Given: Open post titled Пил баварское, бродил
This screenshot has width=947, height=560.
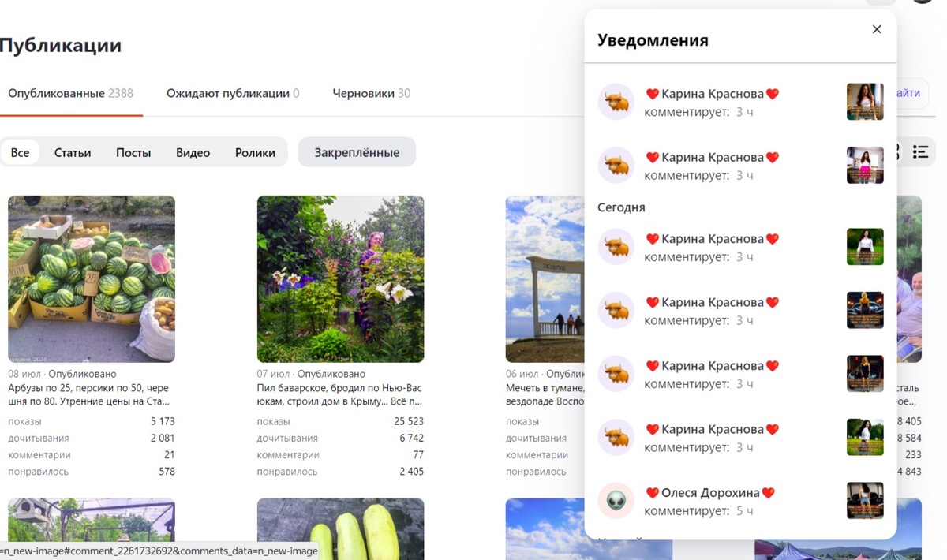Looking at the screenshot, I should (x=339, y=394).
